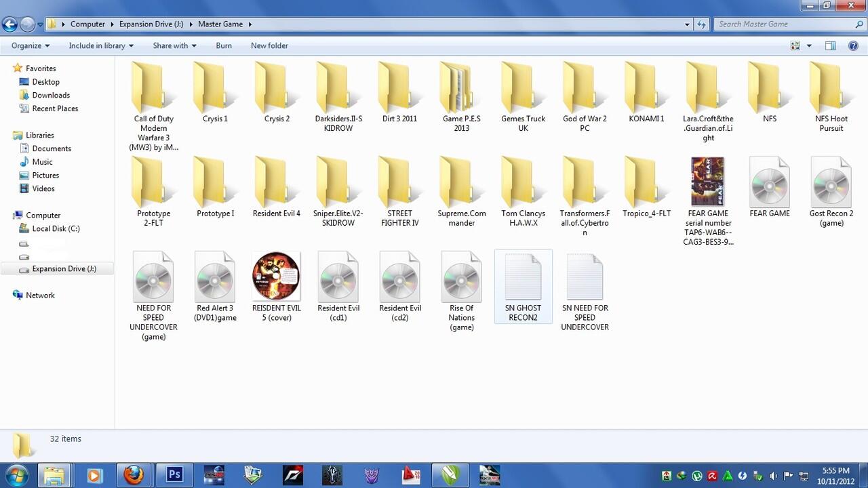Select the Red Alert 3 (DVD1)game disc image
This screenshot has width=868, height=488.
coord(215,287)
